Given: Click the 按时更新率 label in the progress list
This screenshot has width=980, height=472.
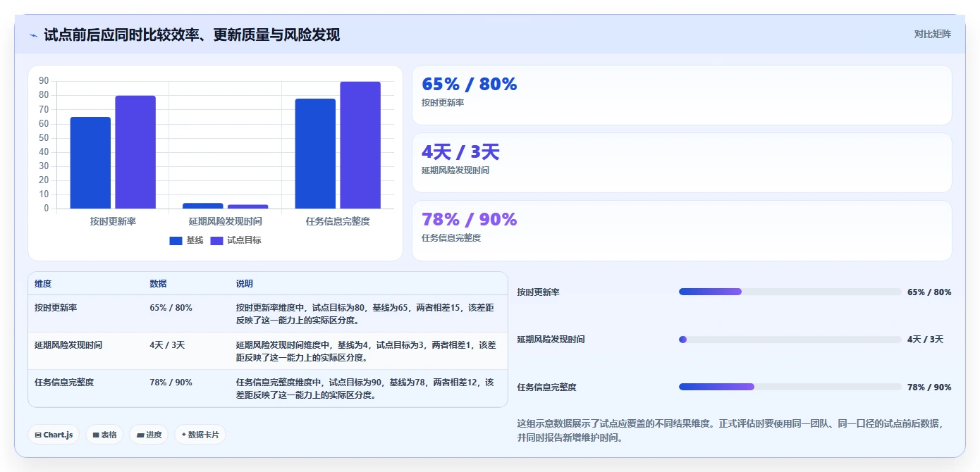Looking at the screenshot, I should pos(538,292).
